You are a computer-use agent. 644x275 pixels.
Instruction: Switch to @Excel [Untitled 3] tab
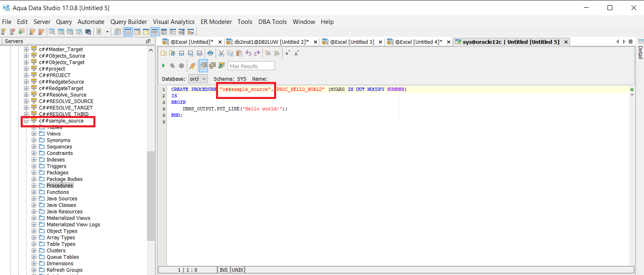coord(352,42)
